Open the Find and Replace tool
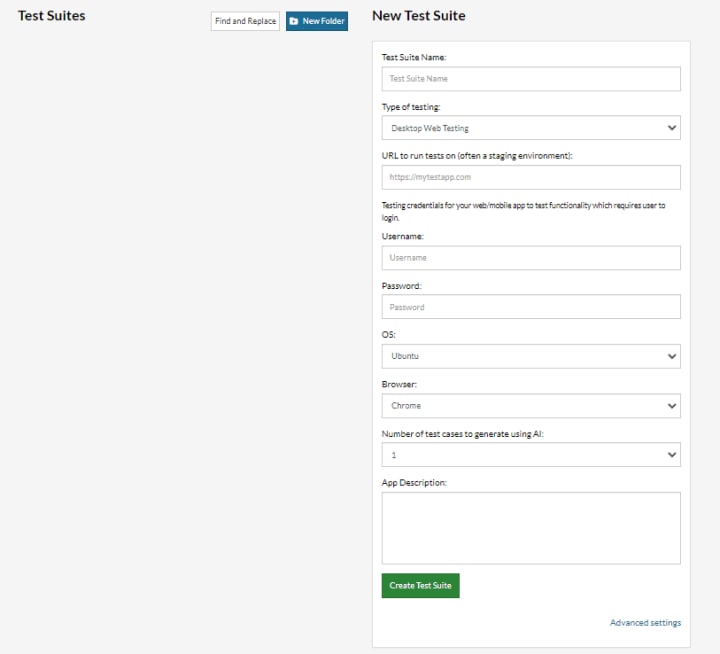The image size is (720, 654). tap(245, 21)
